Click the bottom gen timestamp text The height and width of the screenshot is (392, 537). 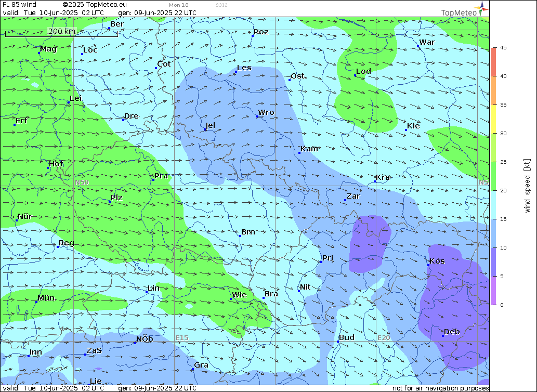click(x=157, y=388)
